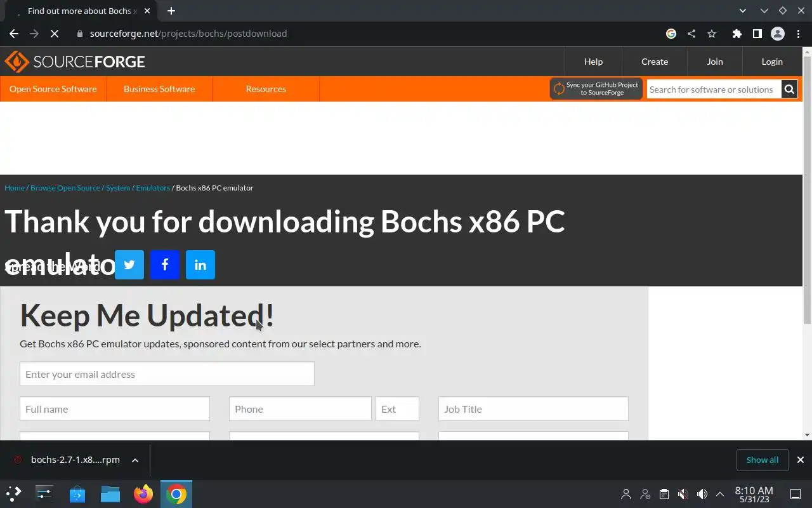Open clipboard tray icon

click(664, 494)
